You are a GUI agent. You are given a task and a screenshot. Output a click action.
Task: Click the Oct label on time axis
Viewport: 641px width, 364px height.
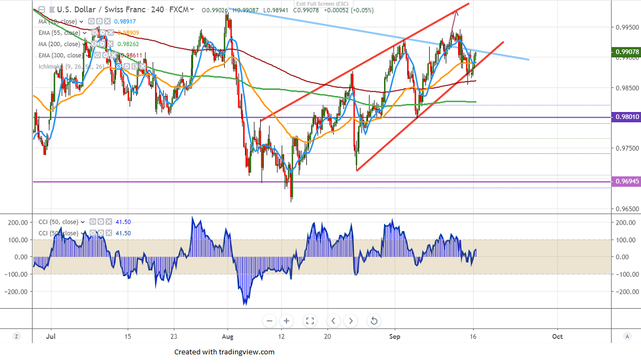[557, 337]
